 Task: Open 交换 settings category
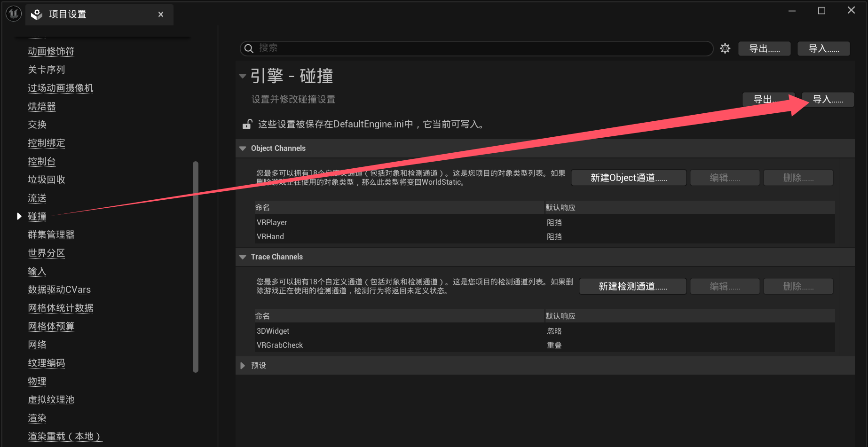pos(37,125)
